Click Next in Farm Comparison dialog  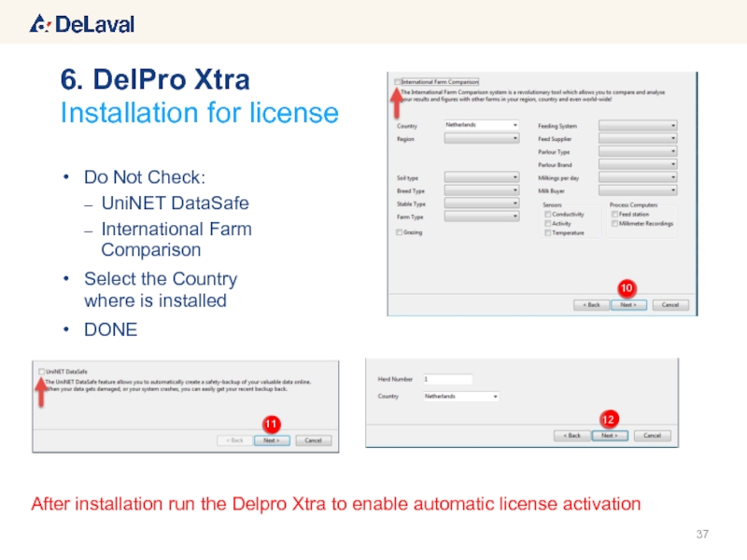pyautogui.click(x=628, y=305)
